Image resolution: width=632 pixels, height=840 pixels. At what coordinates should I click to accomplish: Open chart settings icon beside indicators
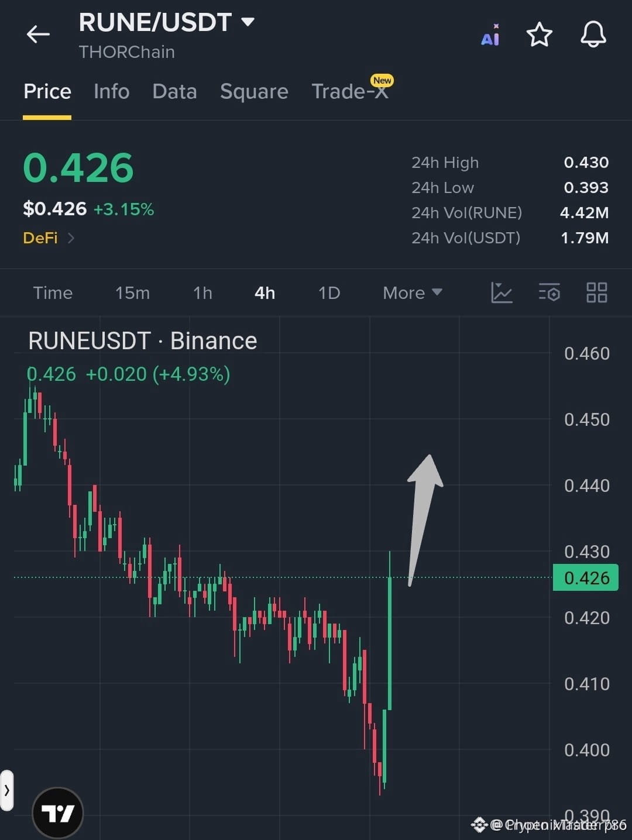(x=549, y=292)
